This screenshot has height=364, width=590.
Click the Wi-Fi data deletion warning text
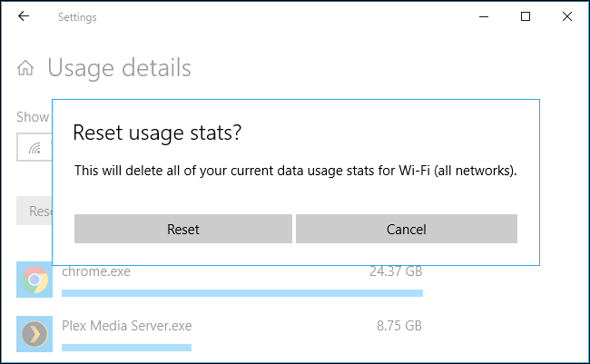(295, 170)
